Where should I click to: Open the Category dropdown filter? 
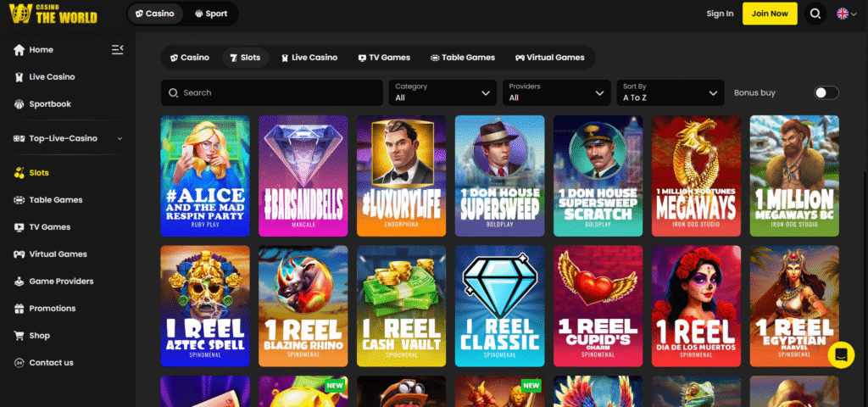tap(442, 92)
